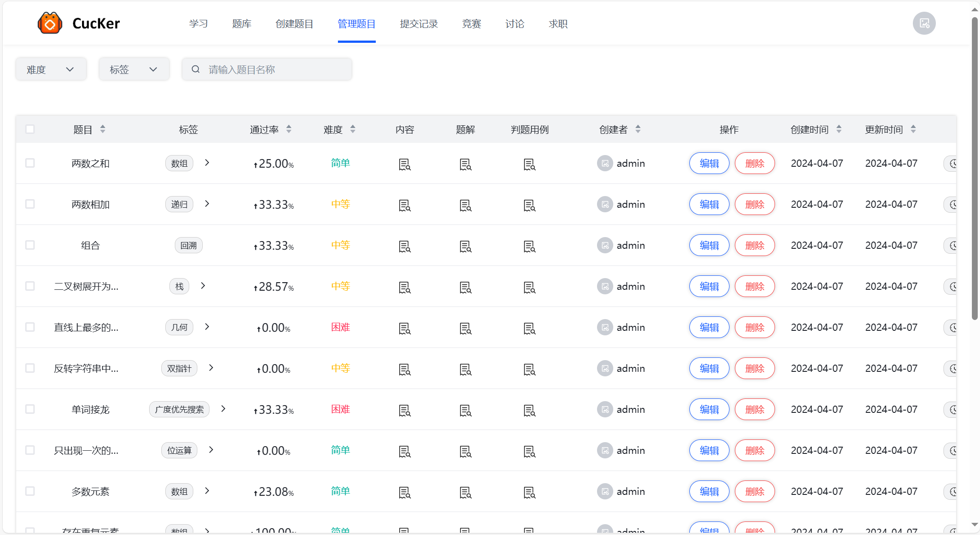View content icon for 多数元素

(405, 492)
